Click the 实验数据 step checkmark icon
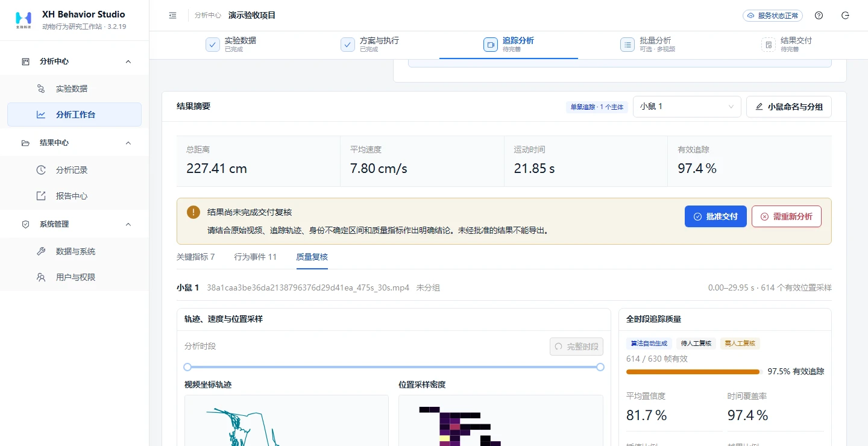 213,45
